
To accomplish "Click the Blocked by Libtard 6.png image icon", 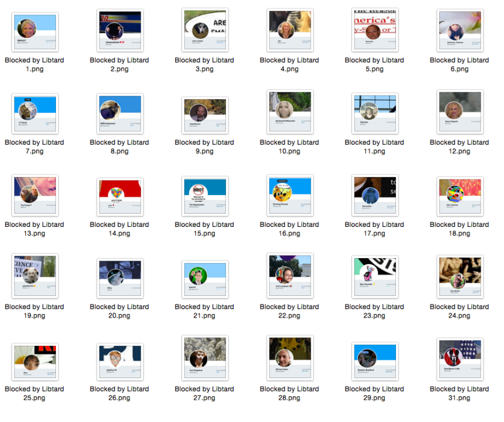I will [x=460, y=31].
